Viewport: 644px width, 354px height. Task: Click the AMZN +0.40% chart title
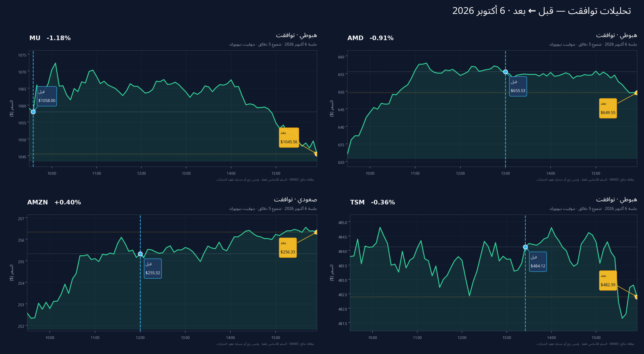click(54, 202)
